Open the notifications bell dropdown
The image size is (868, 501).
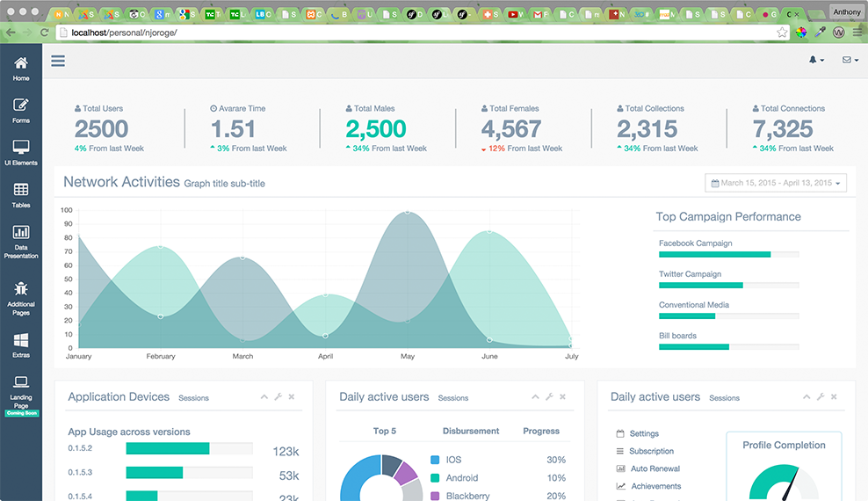[x=816, y=61]
